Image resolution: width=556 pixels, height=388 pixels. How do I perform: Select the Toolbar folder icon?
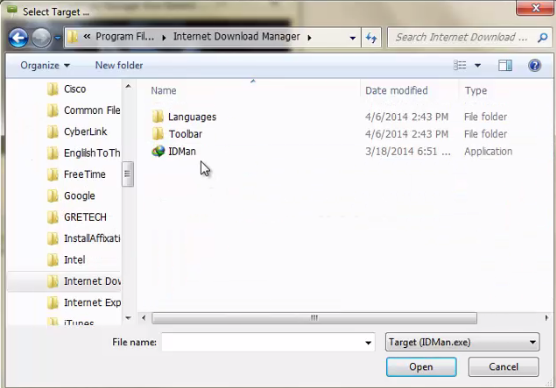158,134
